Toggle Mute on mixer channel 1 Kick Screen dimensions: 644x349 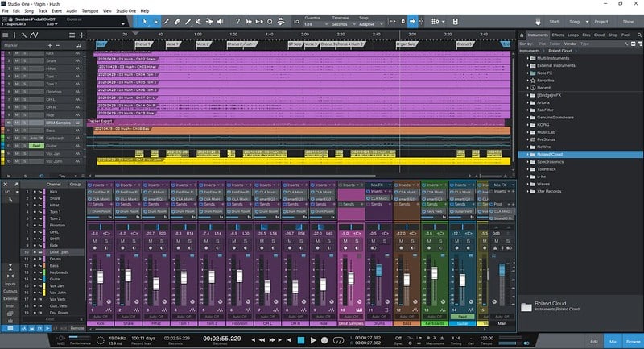(94, 241)
